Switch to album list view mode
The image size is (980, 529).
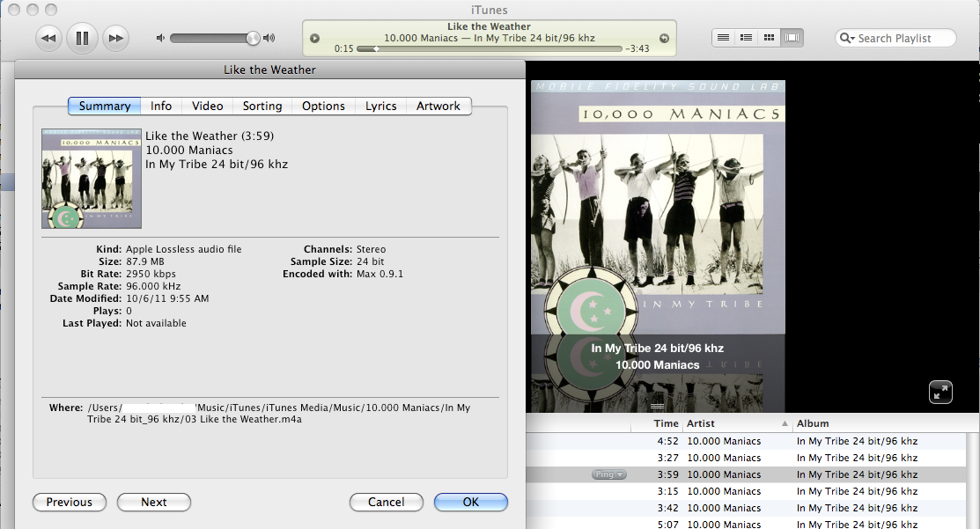coord(746,38)
